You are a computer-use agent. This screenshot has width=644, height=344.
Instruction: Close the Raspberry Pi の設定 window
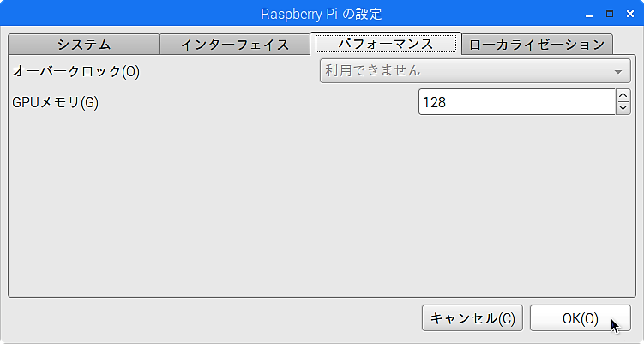(630, 14)
